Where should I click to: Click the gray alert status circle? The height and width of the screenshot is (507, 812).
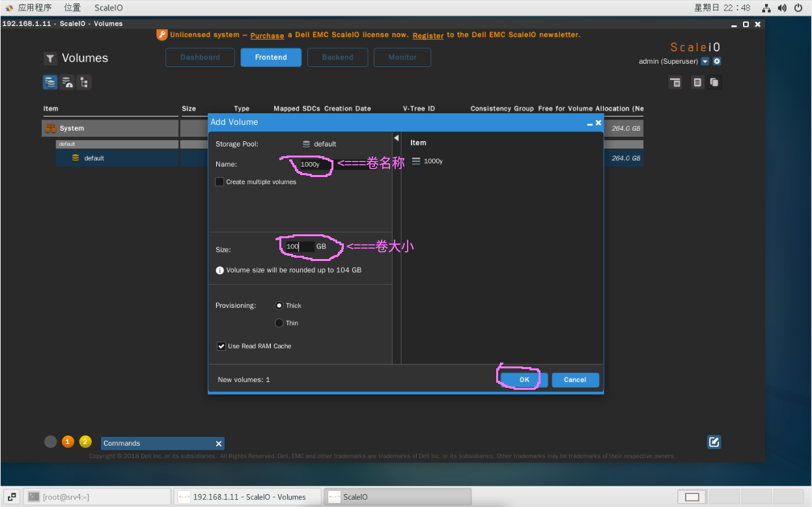tap(50, 441)
